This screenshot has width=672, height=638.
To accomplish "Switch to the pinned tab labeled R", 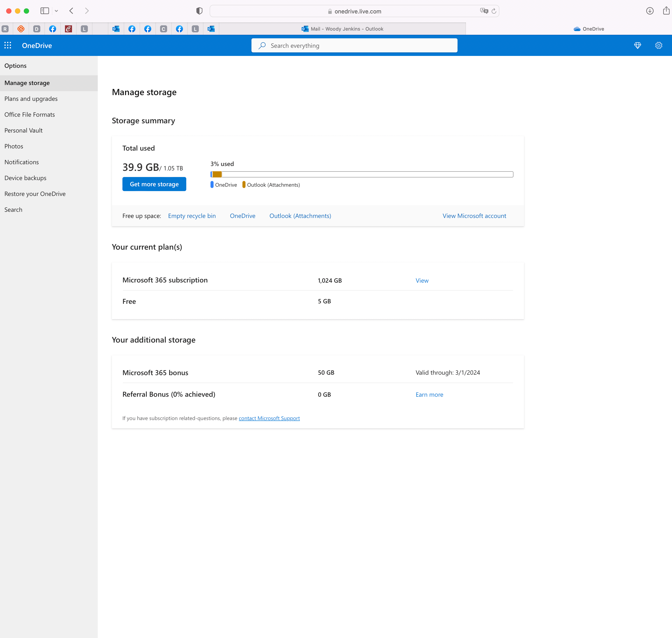I will (5, 29).
